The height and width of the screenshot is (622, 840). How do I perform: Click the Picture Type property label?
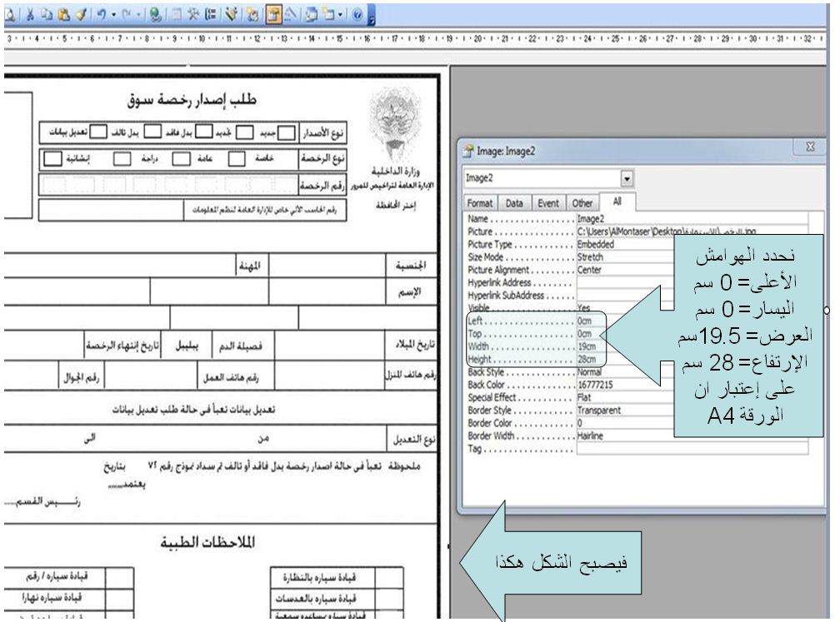(490, 244)
